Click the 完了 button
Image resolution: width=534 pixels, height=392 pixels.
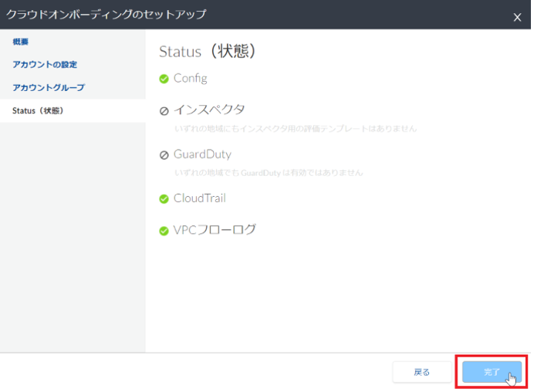(492, 372)
